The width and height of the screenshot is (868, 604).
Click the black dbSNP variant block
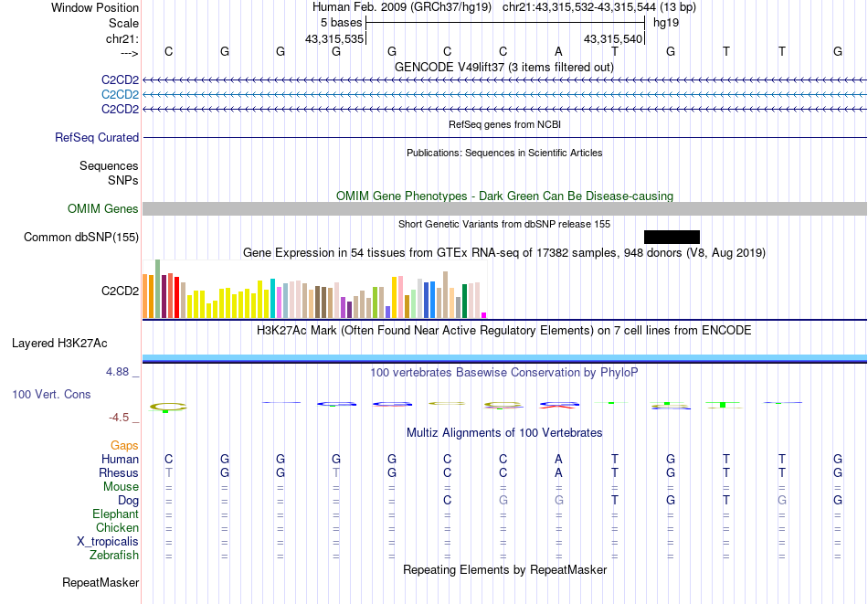point(672,237)
